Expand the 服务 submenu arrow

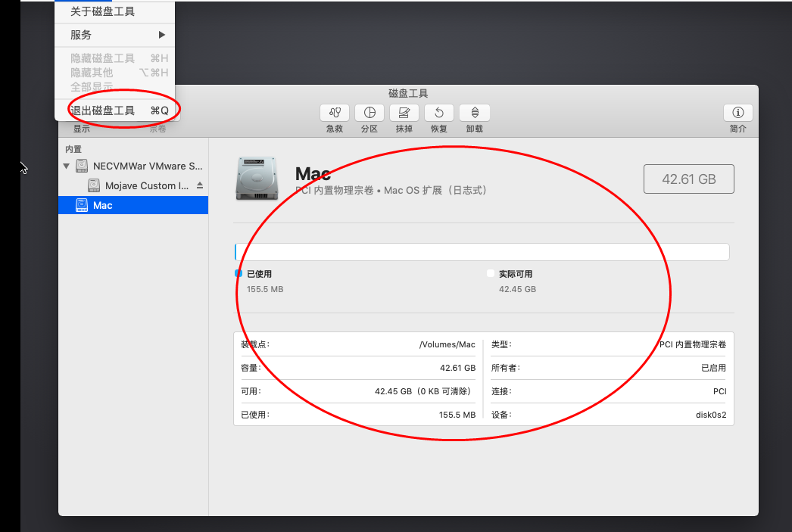(161, 35)
